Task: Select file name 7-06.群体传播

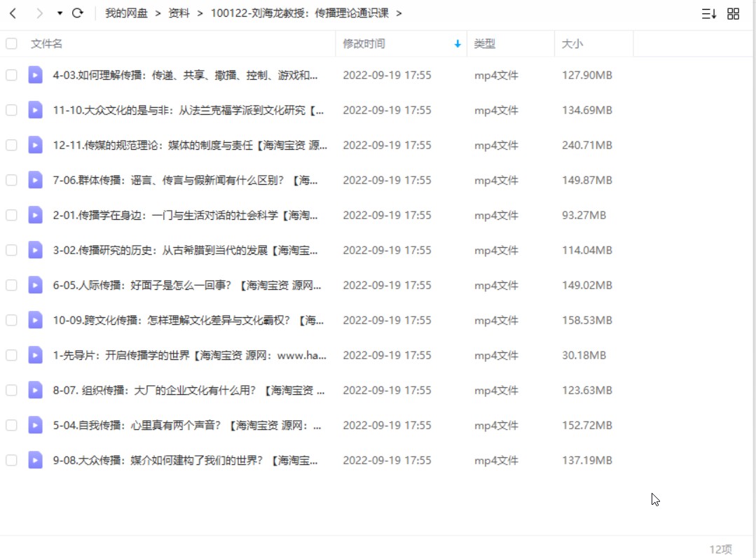Action: click(185, 180)
